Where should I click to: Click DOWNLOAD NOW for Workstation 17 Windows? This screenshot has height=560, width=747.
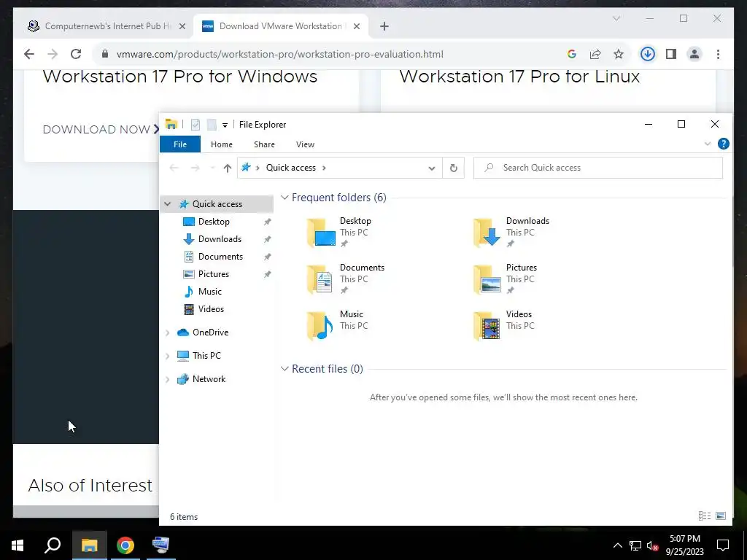coord(101,129)
